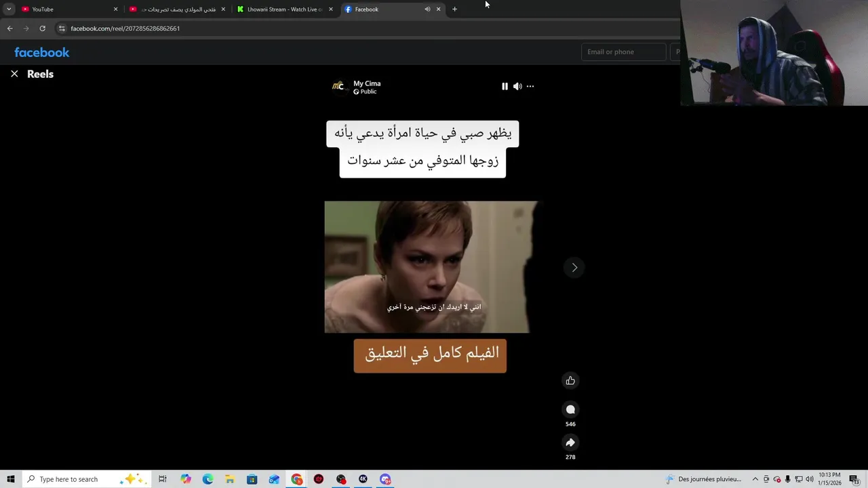Switch to Chrome from the taskbar
The image size is (868, 488).
[x=297, y=479]
